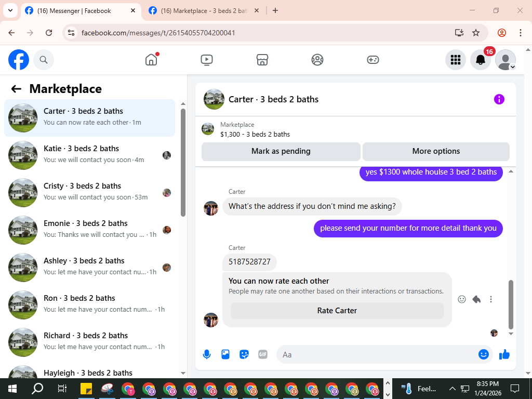
Task: Open Emonie conversation
Action: point(89,230)
